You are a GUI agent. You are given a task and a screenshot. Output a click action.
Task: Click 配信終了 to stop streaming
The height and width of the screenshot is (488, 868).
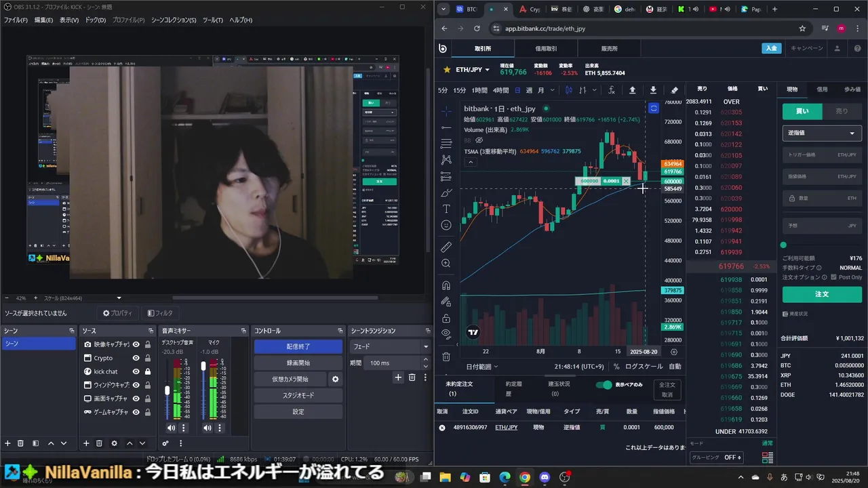point(298,346)
